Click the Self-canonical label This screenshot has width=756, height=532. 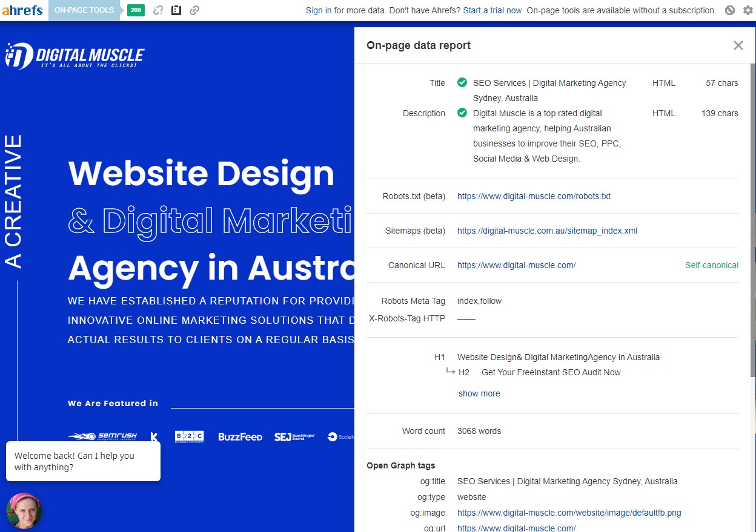(712, 265)
